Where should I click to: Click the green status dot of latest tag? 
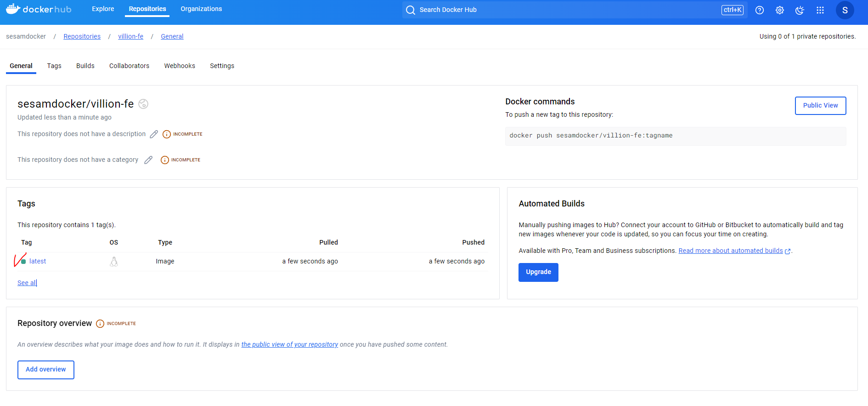(x=23, y=262)
